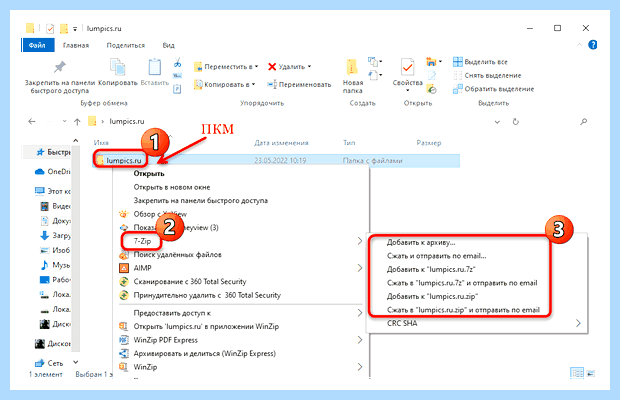This screenshot has height=400, width=620.
Task: Click the OneDrive cloud icon in the sidebar
Action: 40,172
